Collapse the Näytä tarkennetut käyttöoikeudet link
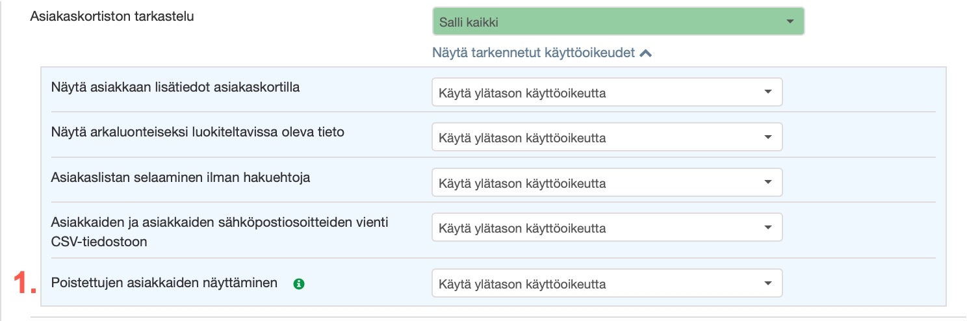The image size is (980, 321). [534, 53]
